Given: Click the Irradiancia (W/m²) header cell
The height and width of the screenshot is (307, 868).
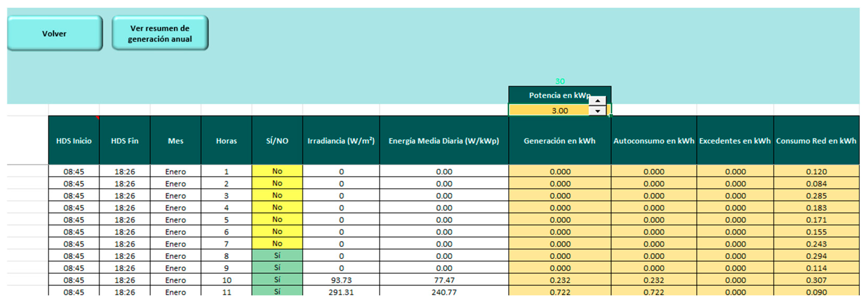Looking at the screenshot, I should (x=341, y=141).
